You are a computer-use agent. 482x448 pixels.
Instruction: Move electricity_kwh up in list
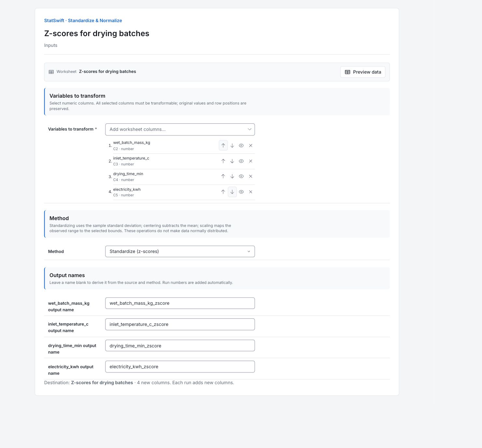[223, 192]
